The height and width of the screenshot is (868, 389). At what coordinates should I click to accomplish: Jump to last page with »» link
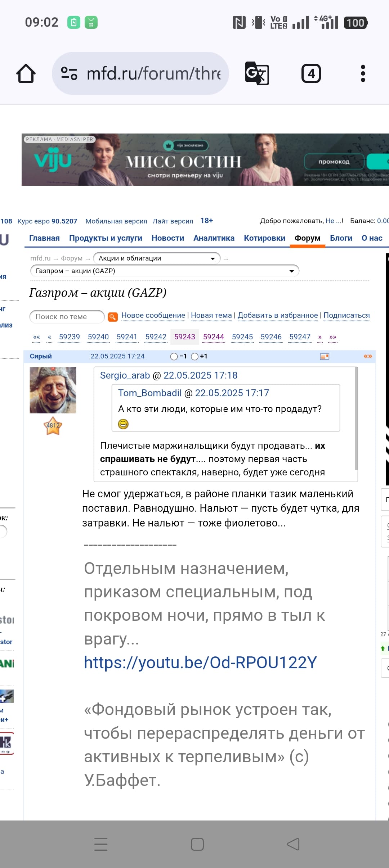[333, 337]
